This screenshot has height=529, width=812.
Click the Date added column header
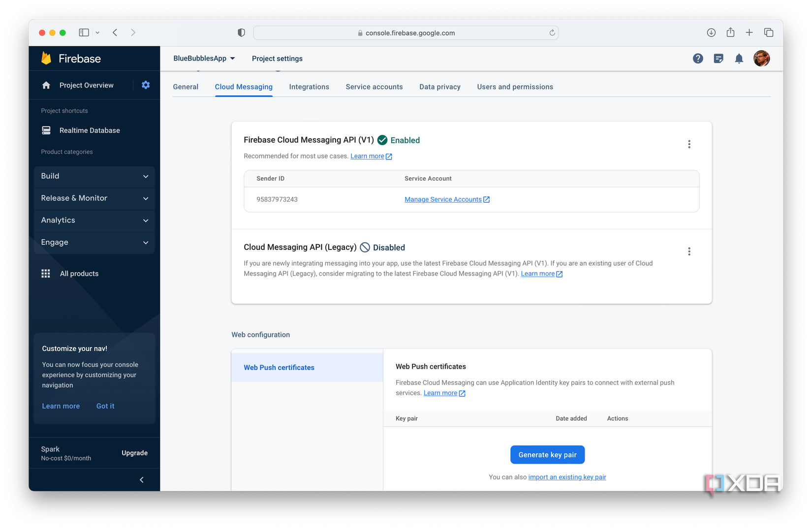(x=571, y=418)
